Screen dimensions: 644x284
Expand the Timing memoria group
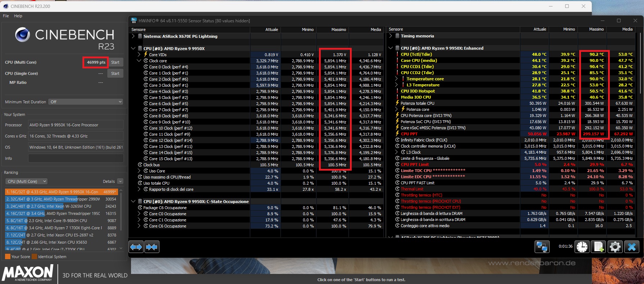[391, 36]
